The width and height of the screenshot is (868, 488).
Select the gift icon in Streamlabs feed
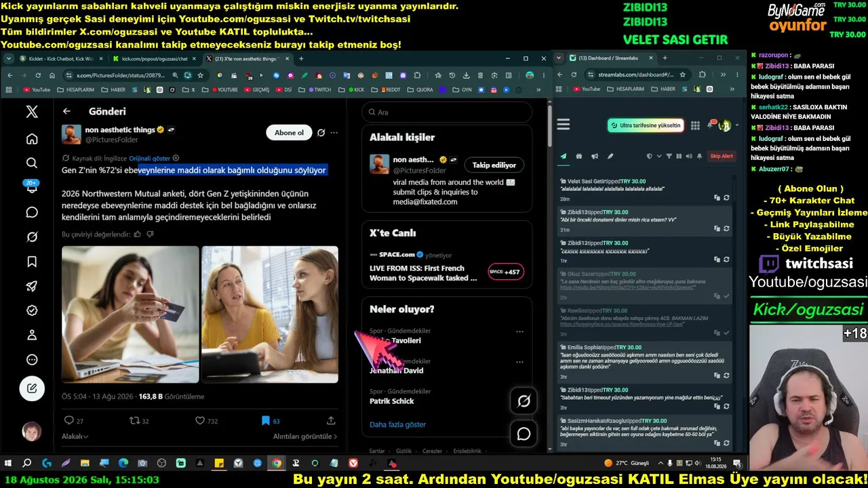(x=579, y=157)
